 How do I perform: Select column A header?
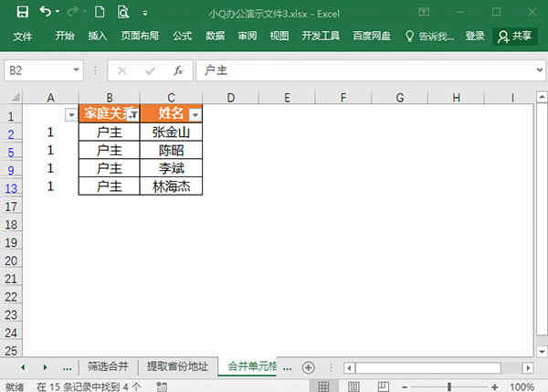[50, 98]
